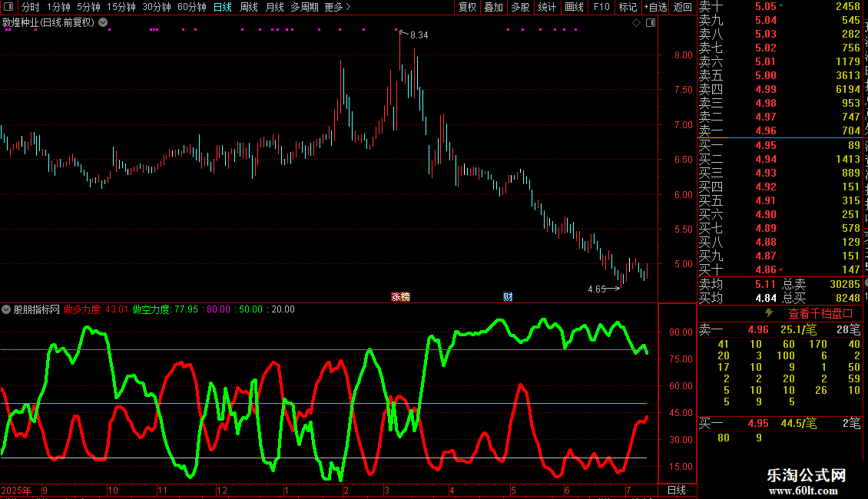Click the 卖四 4.99 volume 6194
Viewport: 868px width, 499px height.
[x=847, y=89]
